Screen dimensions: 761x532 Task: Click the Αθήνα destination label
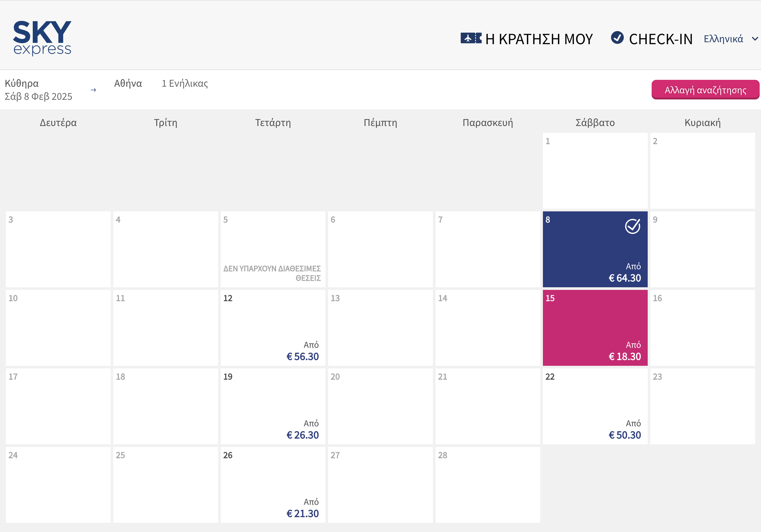tap(128, 83)
